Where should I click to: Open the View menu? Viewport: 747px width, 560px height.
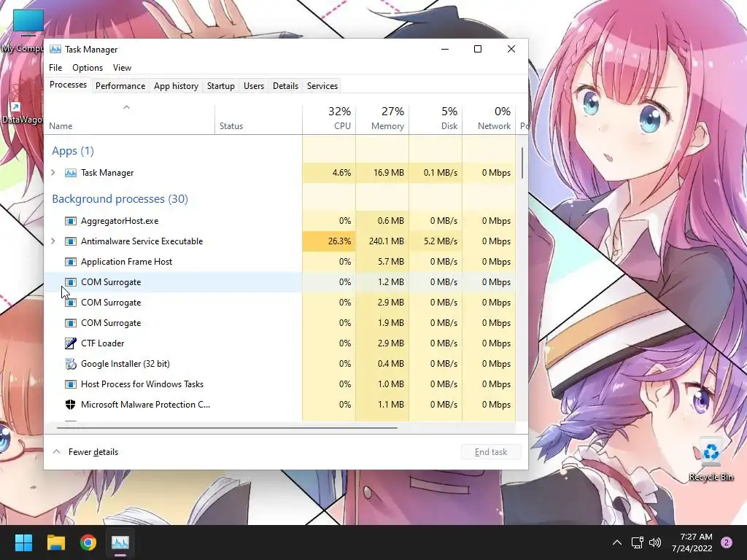(x=122, y=68)
